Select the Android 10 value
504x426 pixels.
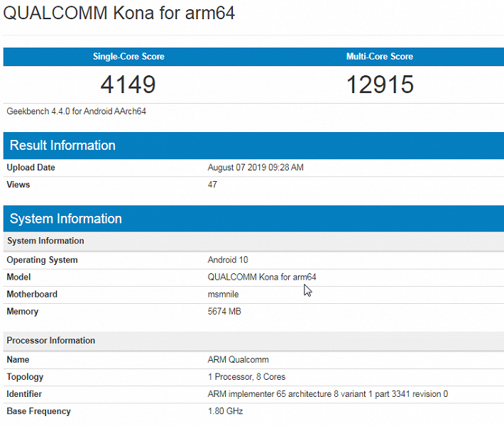pyautogui.click(x=228, y=260)
